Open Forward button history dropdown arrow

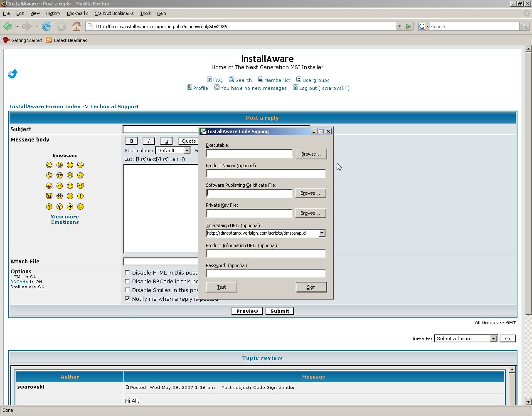pos(37,26)
